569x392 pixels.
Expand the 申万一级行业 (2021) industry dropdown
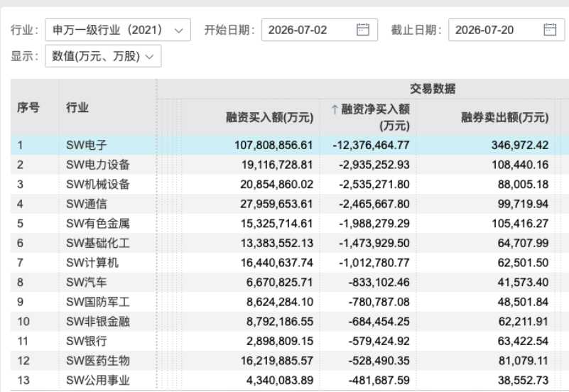tap(118, 30)
